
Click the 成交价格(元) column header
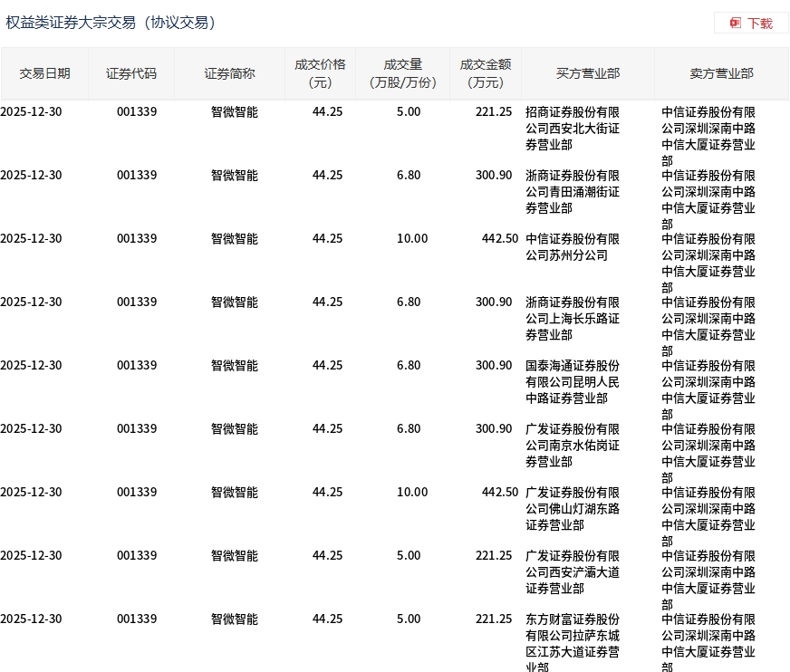coord(320,73)
